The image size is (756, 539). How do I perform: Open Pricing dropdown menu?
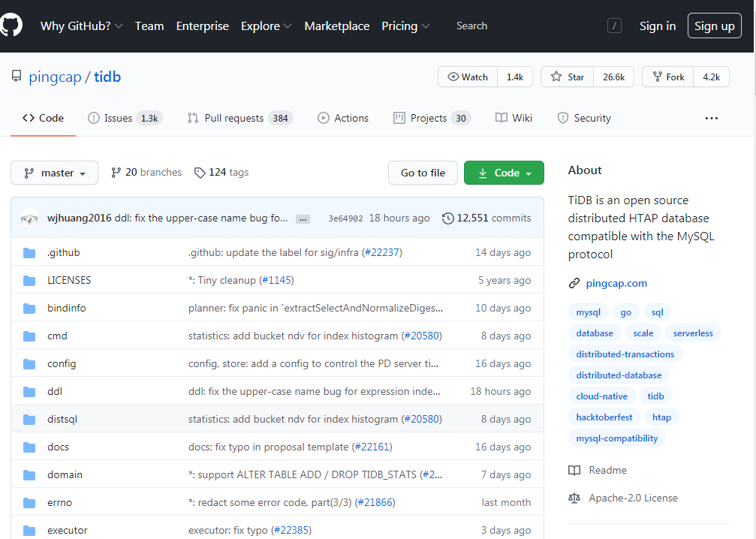point(405,26)
